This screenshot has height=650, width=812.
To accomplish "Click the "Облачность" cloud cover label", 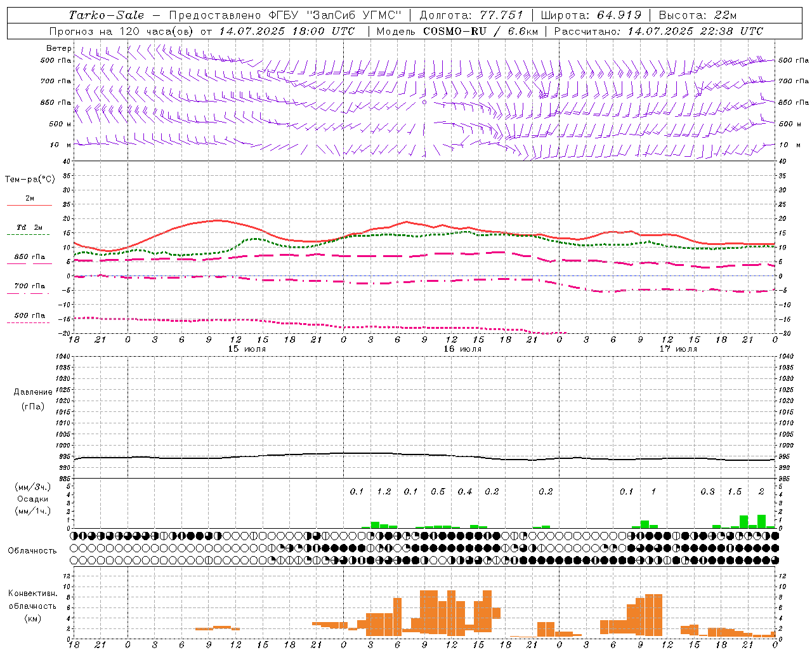I will click(x=32, y=550).
